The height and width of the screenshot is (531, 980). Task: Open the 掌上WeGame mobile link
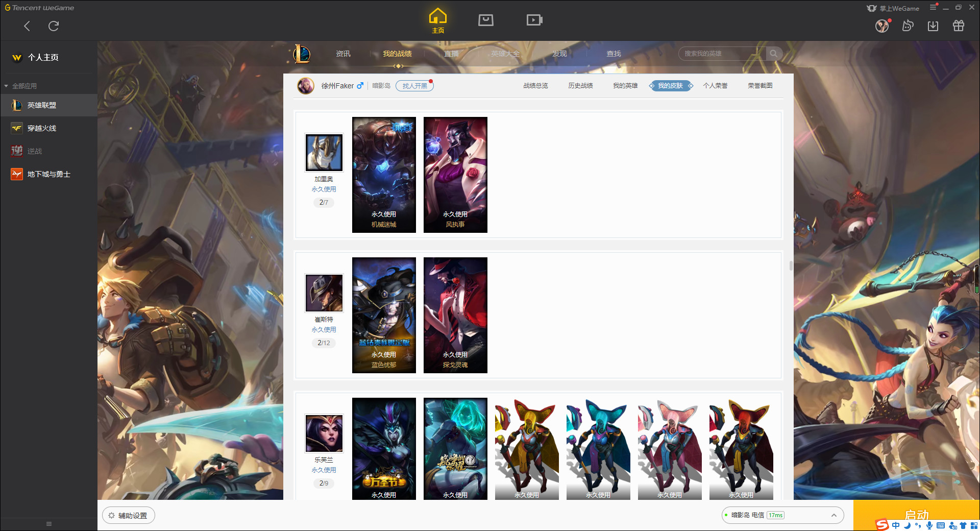tap(893, 8)
